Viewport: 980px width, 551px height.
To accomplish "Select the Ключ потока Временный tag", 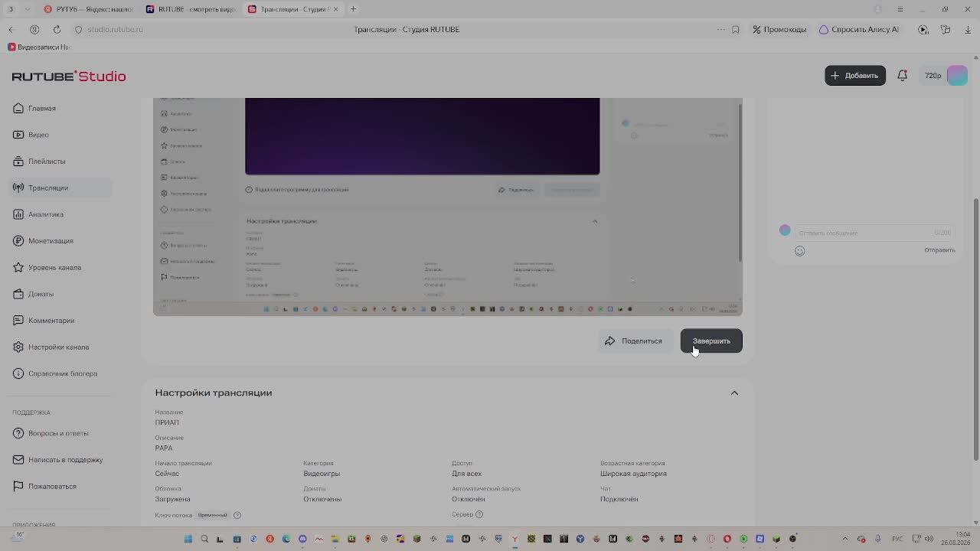I will [x=213, y=515].
